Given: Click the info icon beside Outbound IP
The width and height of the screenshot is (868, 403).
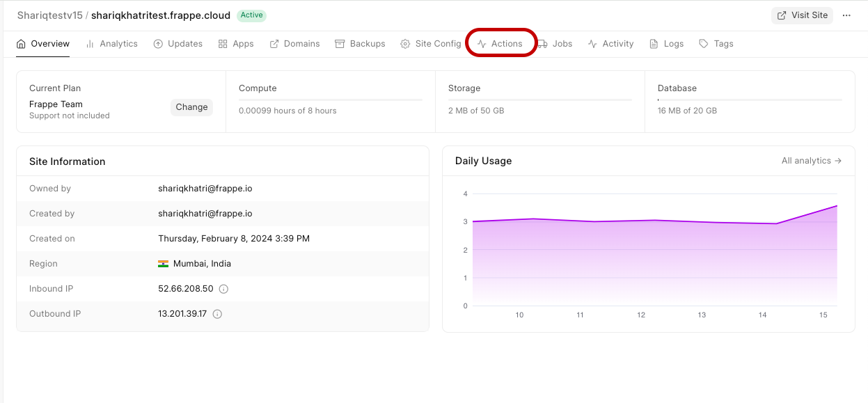Looking at the screenshot, I should (x=217, y=314).
